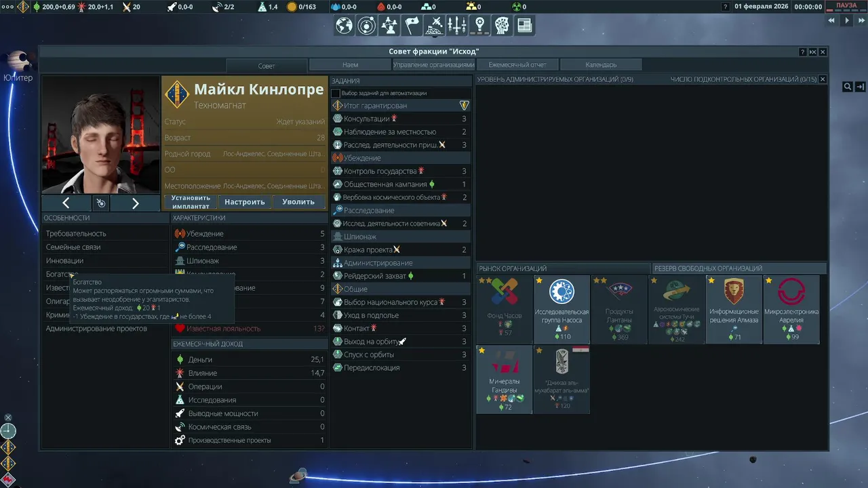Image resolution: width=868 pixels, height=488 pixels.
Task: Select Исследовательская группа Насоса organization card
Action: coord(561,309)
